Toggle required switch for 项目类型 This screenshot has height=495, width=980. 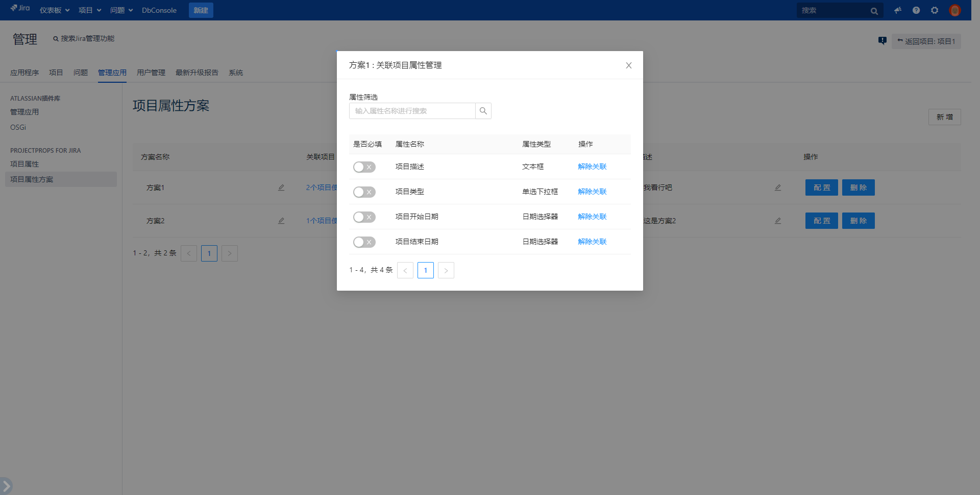tap(364, 192)
